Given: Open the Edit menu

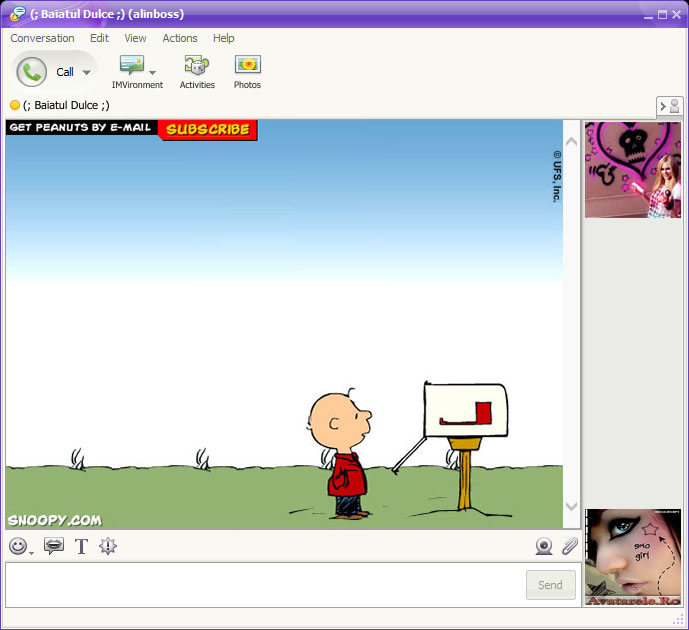Looking at the screenshot, I should [x=99, y=38].
